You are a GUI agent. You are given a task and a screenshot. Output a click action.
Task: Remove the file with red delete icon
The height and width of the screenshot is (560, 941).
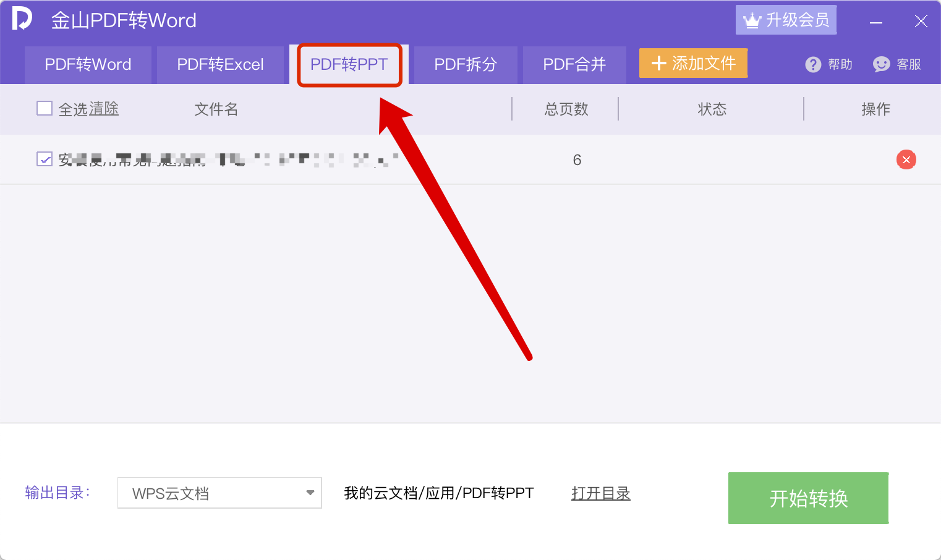(906, 159)
